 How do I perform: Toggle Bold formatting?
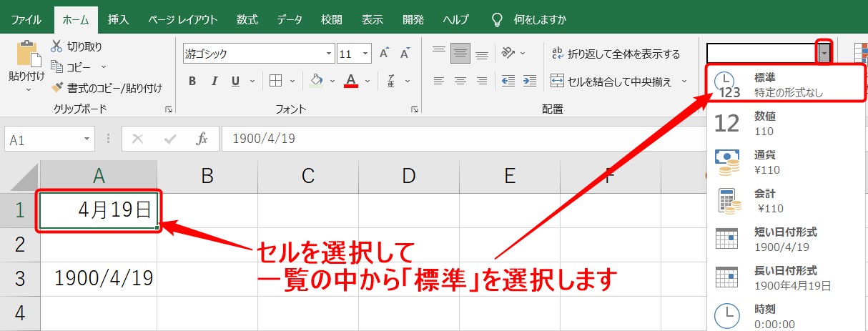click(x=192, y=81)
